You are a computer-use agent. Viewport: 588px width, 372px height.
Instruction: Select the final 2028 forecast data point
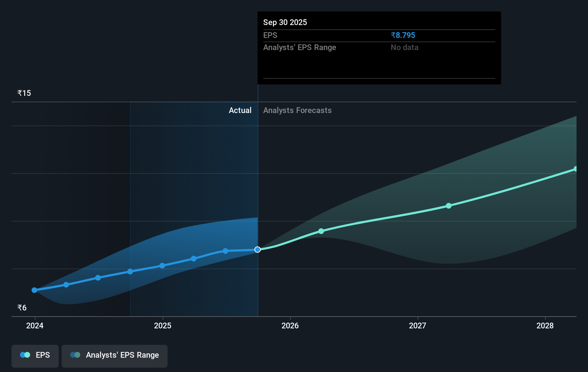click(575, 168)
